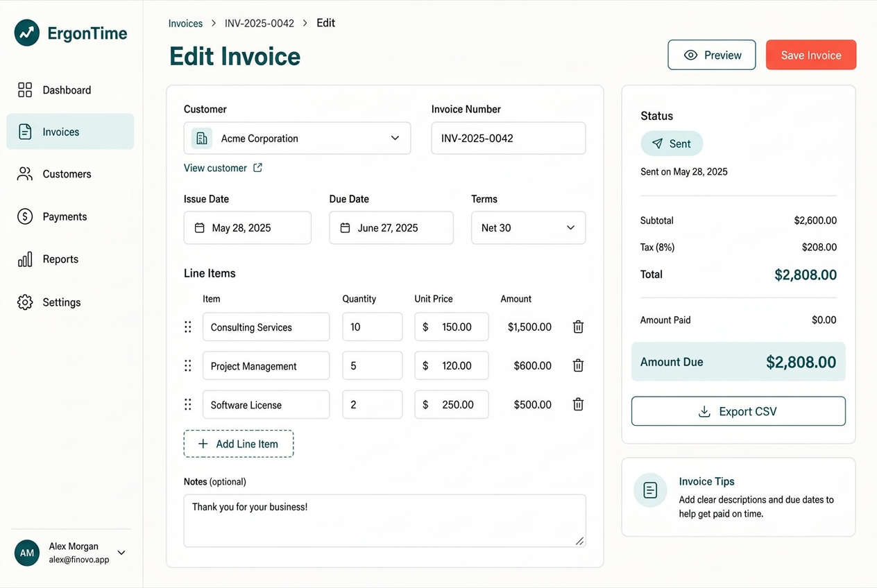Click the Invoices breadcrumb link
This screenshot has height=588, width=877.
[185, 24]
